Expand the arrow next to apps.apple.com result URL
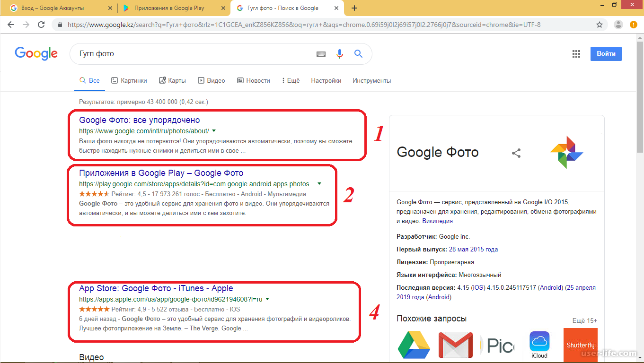644x363 pixels. click(267, 299)
